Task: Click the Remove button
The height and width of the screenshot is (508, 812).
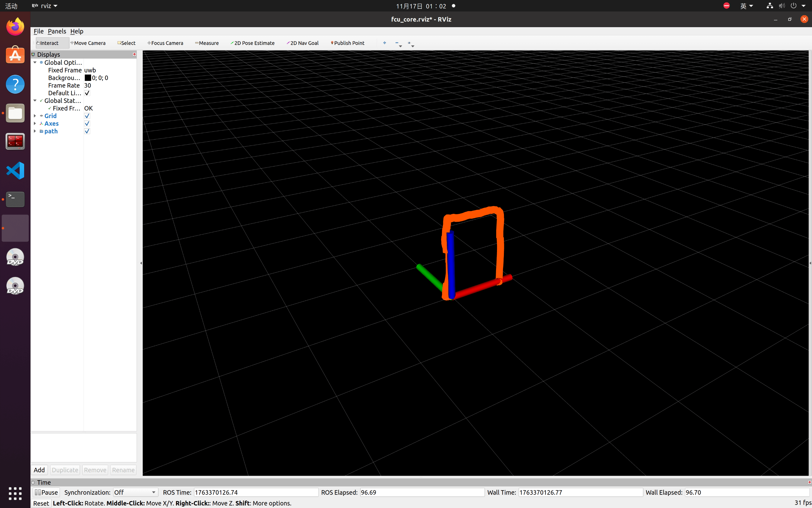Action: (x=95, y=470)
